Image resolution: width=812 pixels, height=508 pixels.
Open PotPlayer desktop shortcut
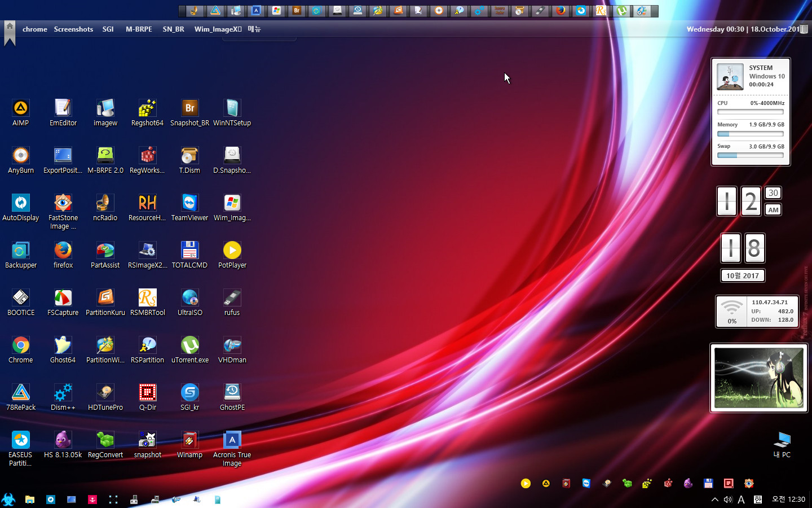(x=232, y=255)
